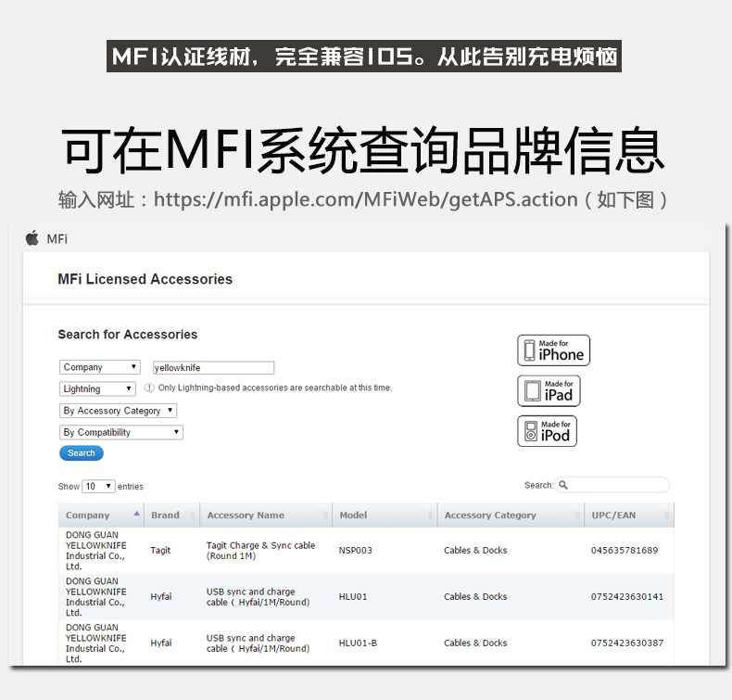Click Hyfai brand in HLU01 row
This screenshot has height=700, width=732.
click(161, 597)
